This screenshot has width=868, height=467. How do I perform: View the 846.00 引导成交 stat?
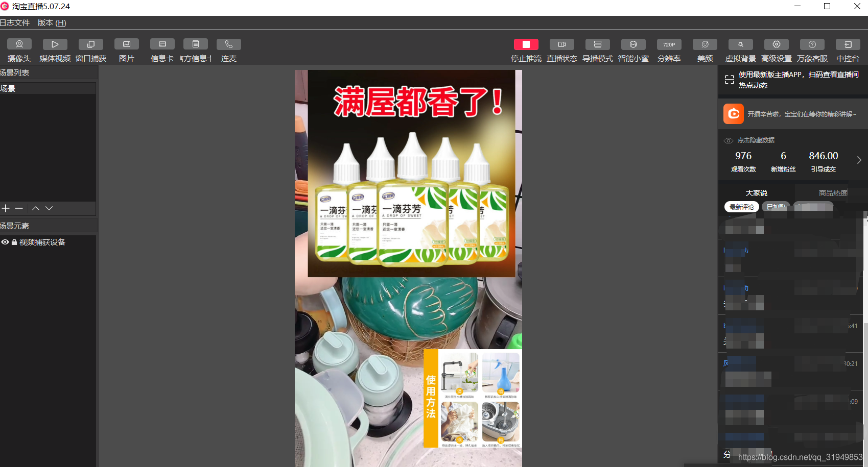pos(824,162)
